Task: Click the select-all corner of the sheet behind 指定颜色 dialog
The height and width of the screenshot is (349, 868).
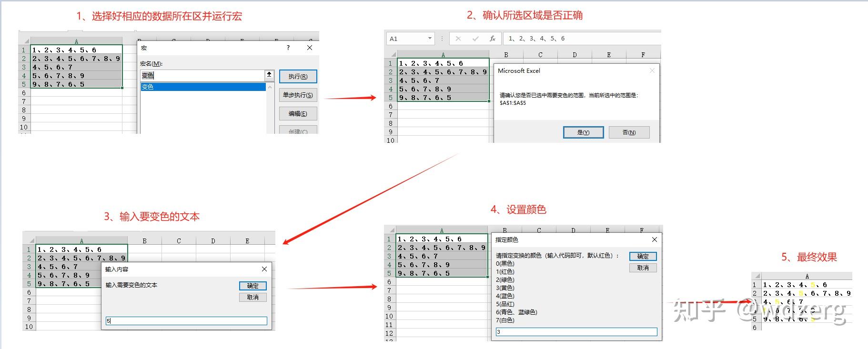Action: (x=390, y=230)
